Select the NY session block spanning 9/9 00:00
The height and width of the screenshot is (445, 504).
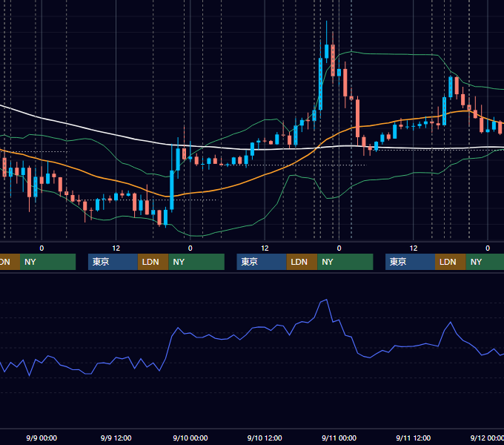pyautogui.click(x=47, y=262)
